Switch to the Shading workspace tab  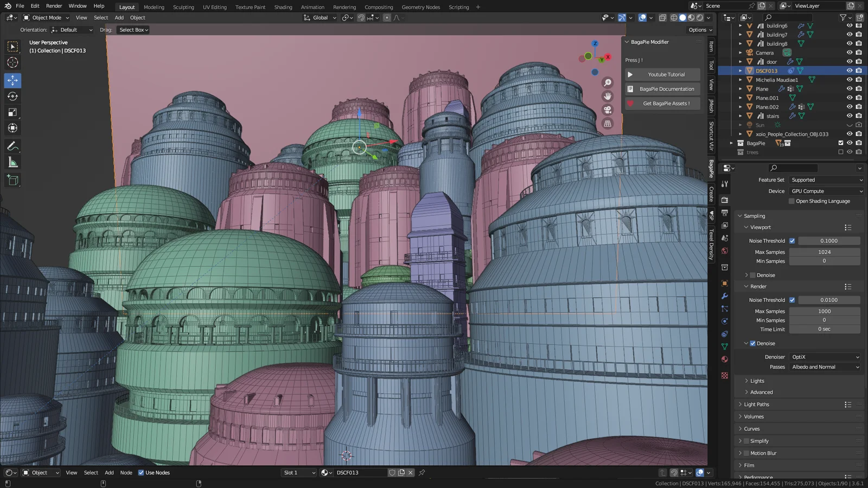[x=283, y=7]
